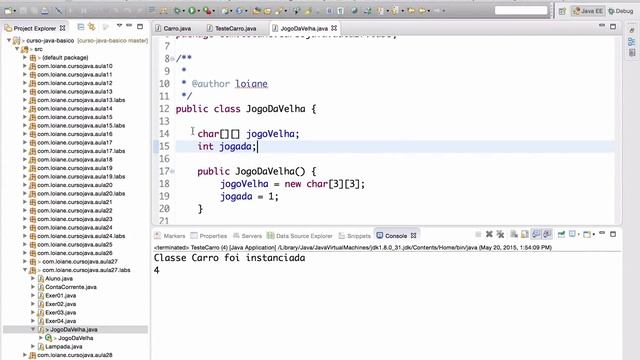Maximize the Project Explorer view
Viewport: 640px width, 360px height.
click(x=140, y=27)
